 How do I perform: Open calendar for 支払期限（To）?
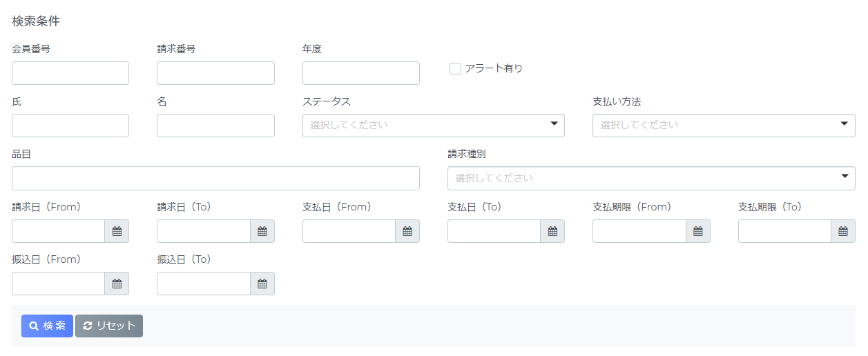pos(843,231)
